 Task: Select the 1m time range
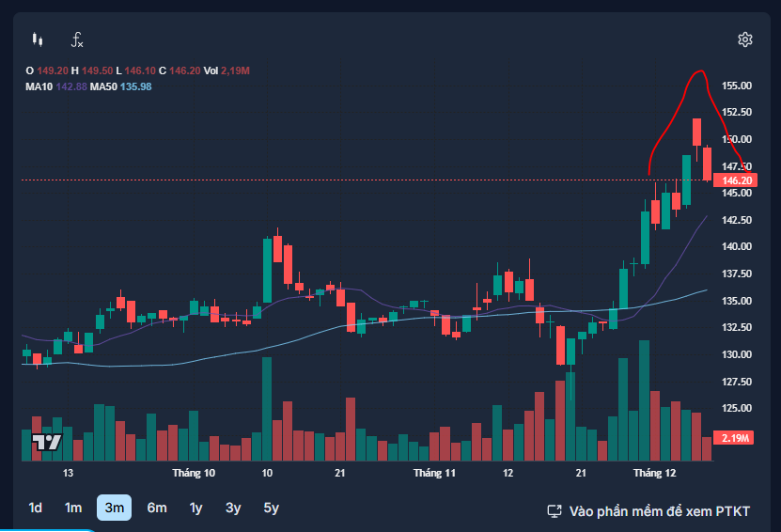coord(73,508)
